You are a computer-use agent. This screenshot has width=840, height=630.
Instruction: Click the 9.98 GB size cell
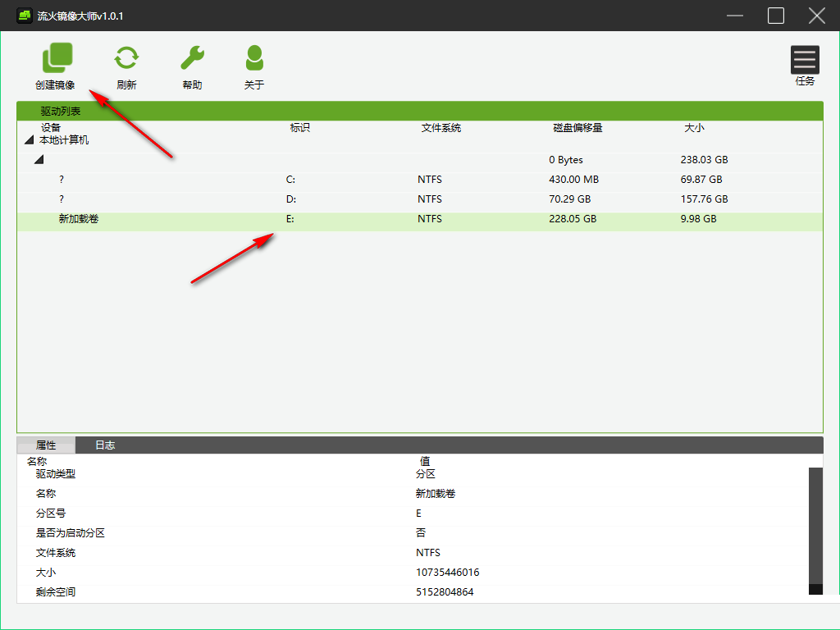coord(699,219)
